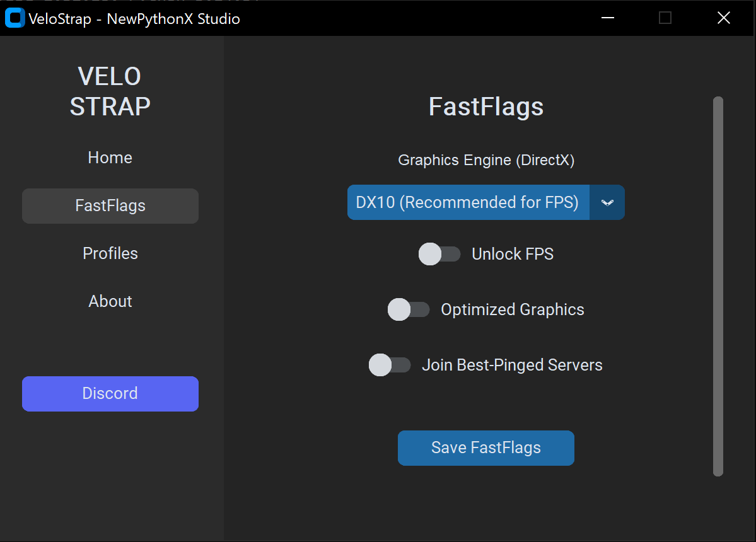Select the FastFlags sidebar tab
Image resolution: width=756 pixels, height=542 pixels.
point(110,206)
